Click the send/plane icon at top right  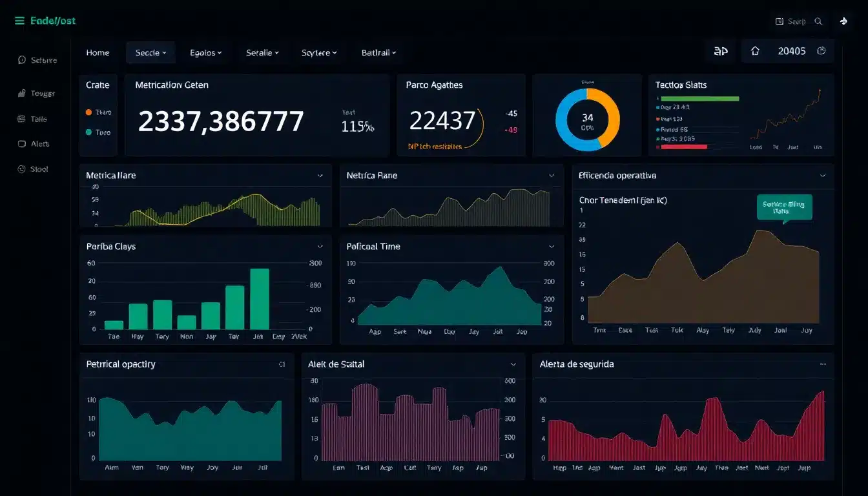click(844, 21)
